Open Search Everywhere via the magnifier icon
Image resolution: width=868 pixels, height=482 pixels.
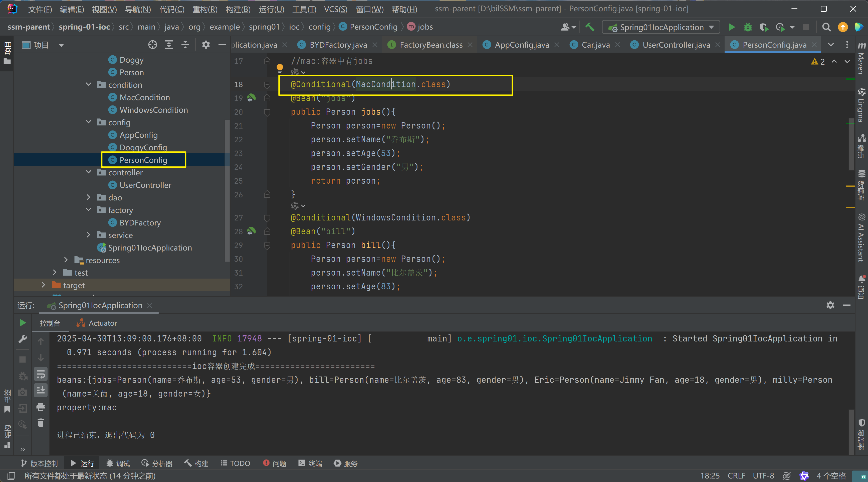826,27
